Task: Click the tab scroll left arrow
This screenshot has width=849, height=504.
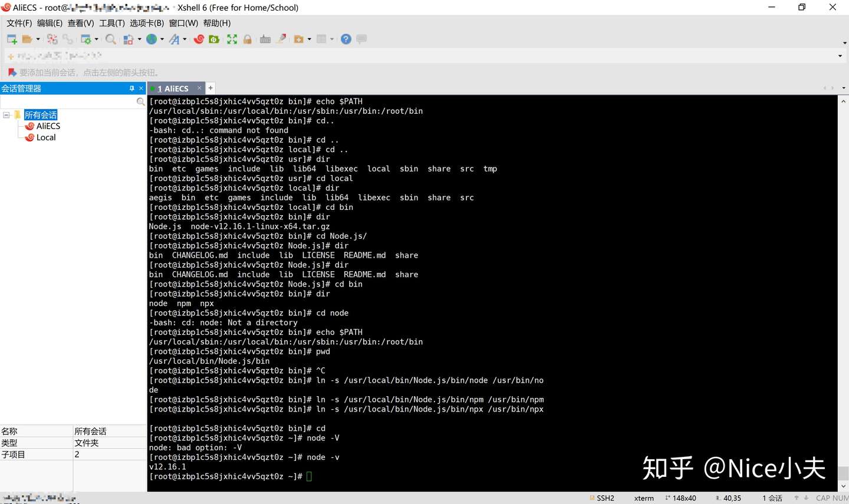Action: (x=825, y=88)
